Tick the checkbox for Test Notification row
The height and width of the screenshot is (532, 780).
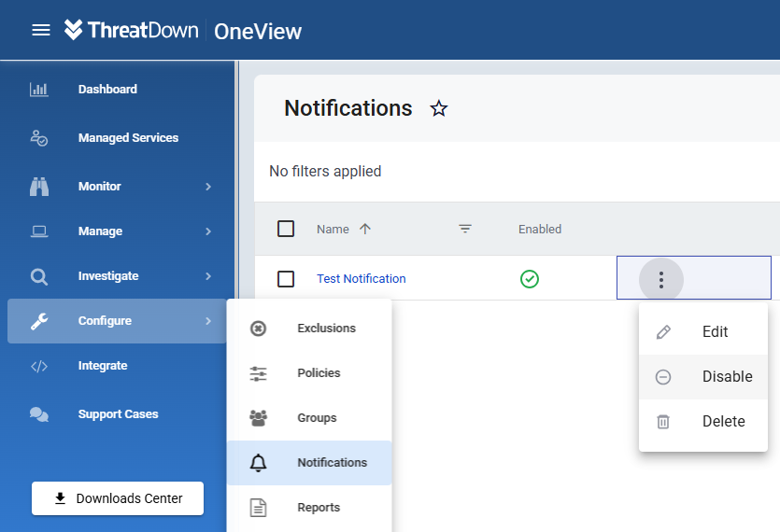286,279
